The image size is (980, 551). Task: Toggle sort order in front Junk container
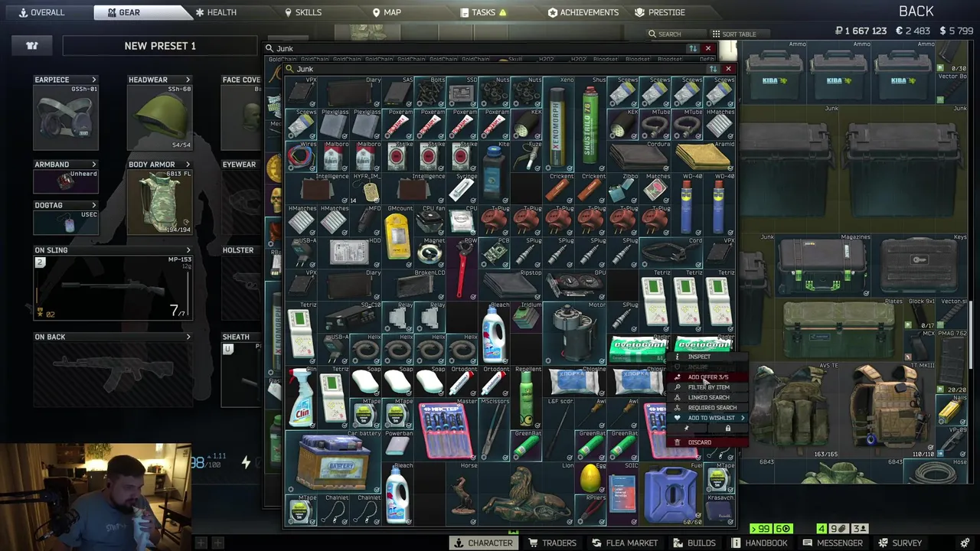click(713, 69)
